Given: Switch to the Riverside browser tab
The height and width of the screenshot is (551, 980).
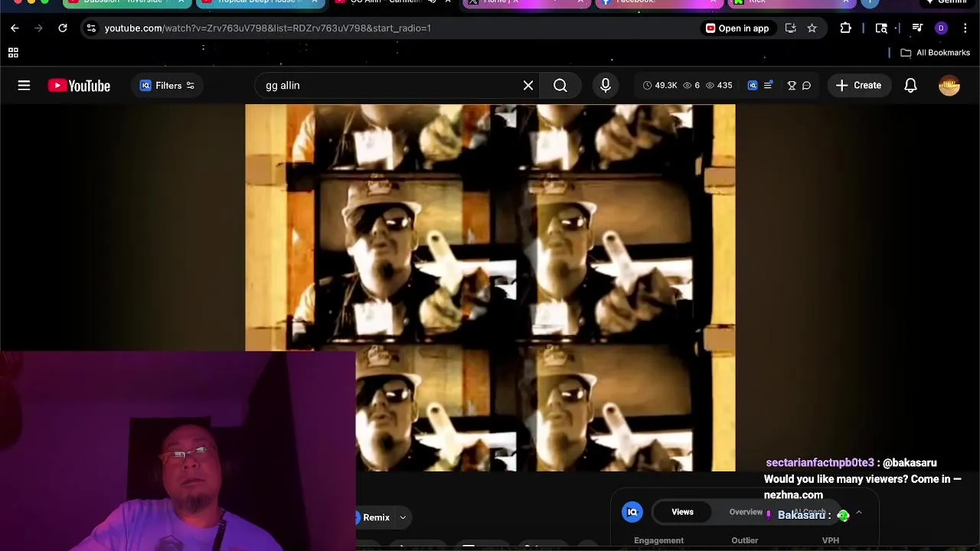Looking at the screenshot, I should pos(126,2).
